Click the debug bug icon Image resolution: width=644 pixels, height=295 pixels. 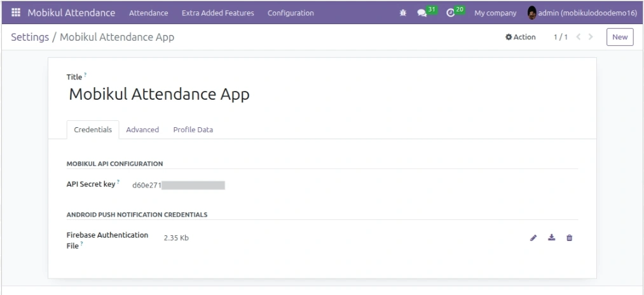tap(403, 13)
